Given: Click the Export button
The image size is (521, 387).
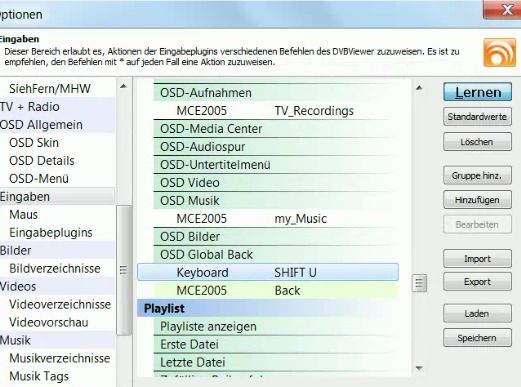Looking at the screenshot, I should click(477, 282).
